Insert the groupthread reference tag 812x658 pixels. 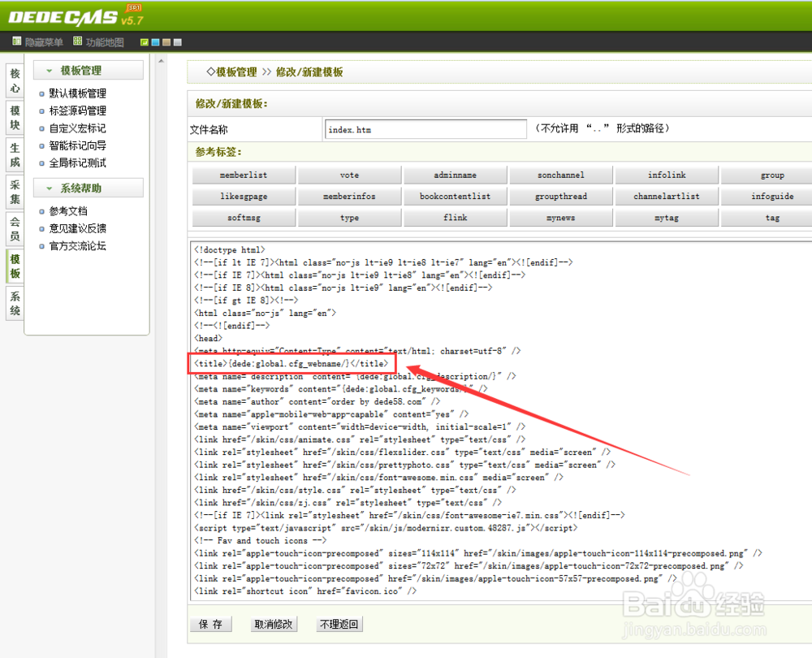coord(561,197)
